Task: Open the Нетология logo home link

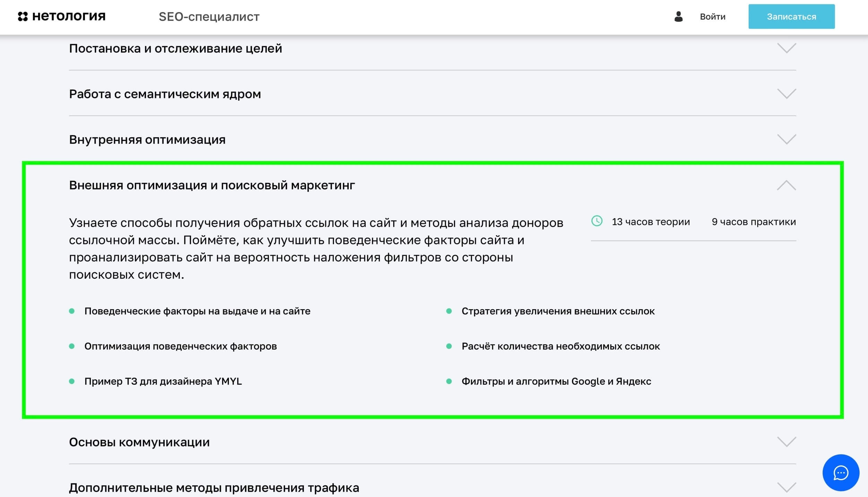Action: click(x=62, y=16)
